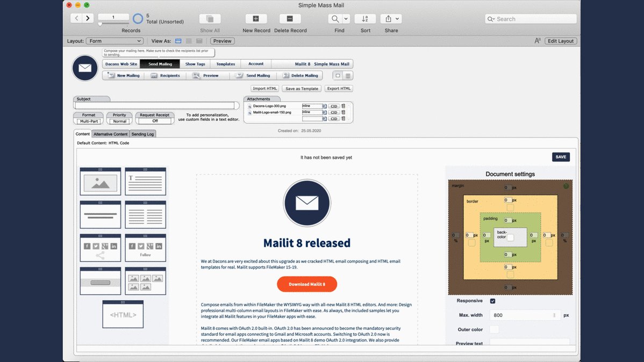This screenshot has height=362, width=644.
Task: Open the Account tab
Action: tap(256, 64)
